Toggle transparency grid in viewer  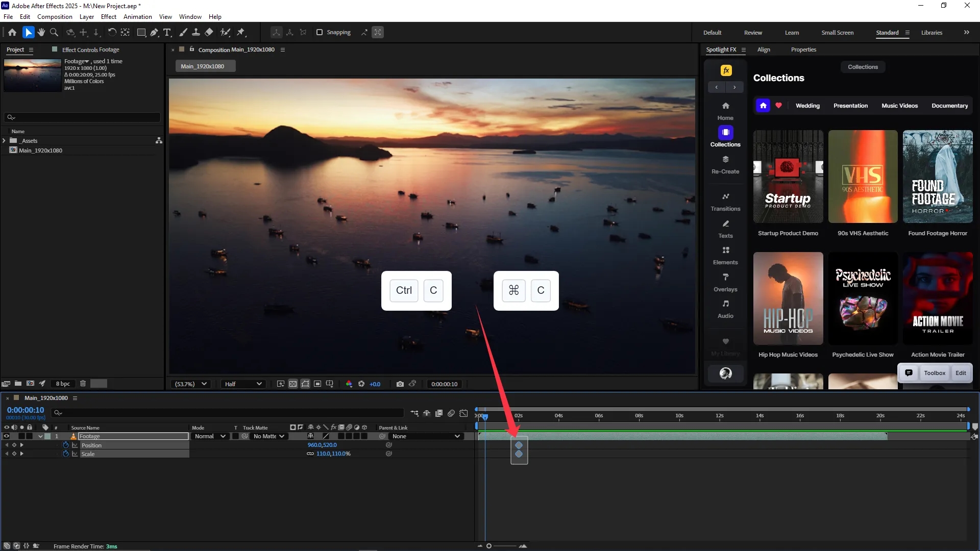coord(293,384)
